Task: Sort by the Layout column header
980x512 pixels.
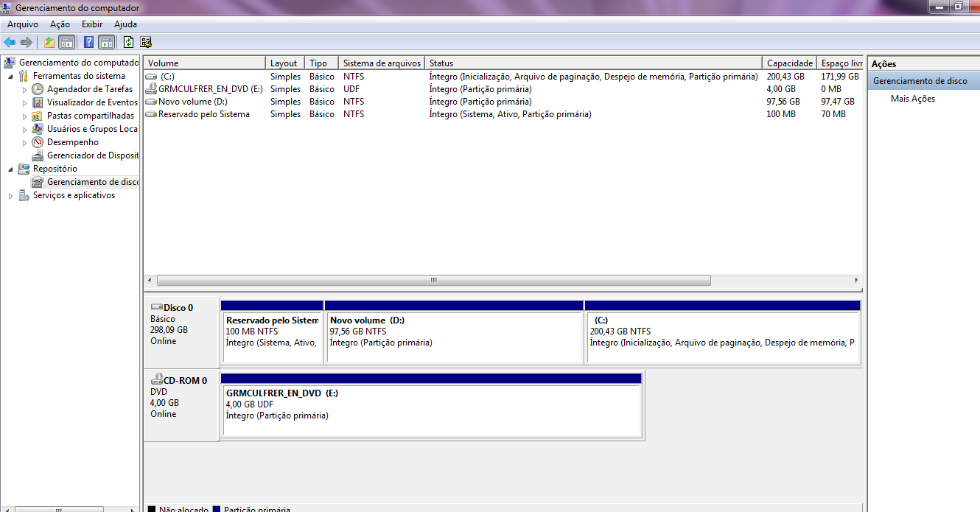Action: coord(285,63)
